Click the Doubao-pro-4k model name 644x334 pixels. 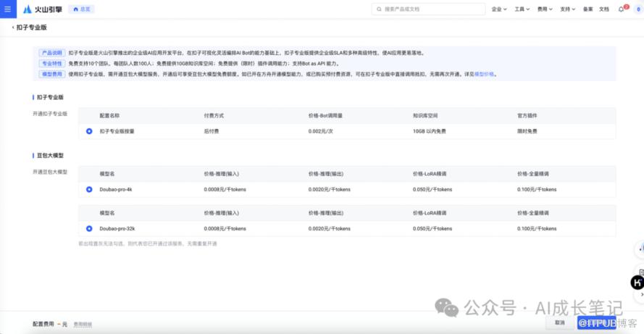tap(115, 189)
